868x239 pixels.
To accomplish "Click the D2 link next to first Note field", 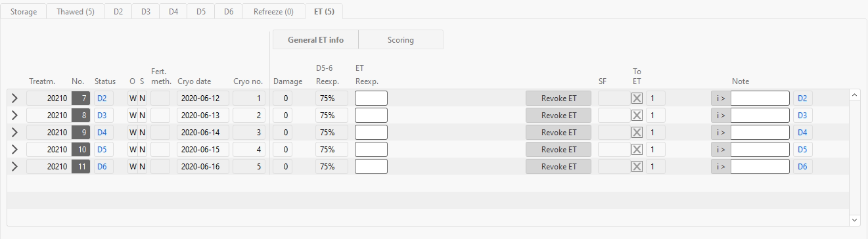I will pyautogui.click(x=802, y=98).
